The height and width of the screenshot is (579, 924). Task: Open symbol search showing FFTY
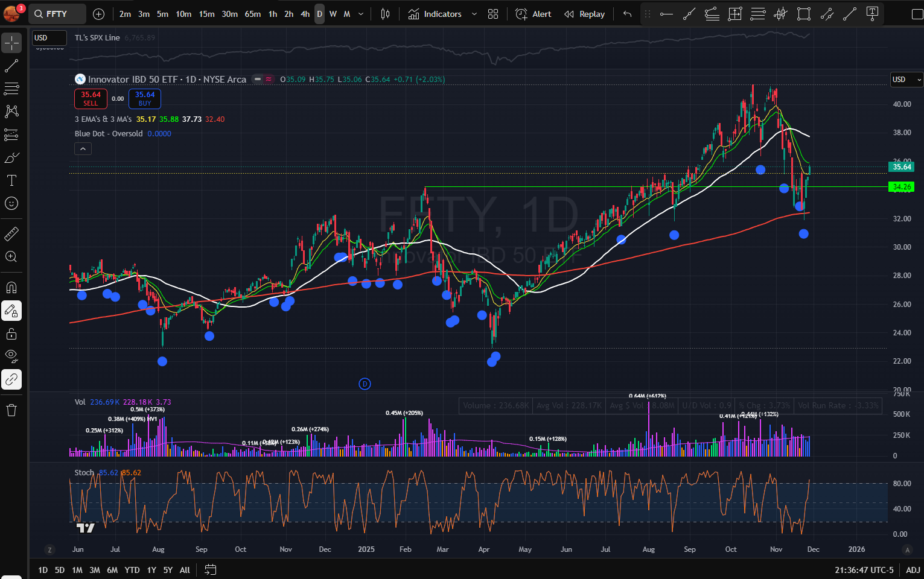pyautogui.click(x=57, y=14)
